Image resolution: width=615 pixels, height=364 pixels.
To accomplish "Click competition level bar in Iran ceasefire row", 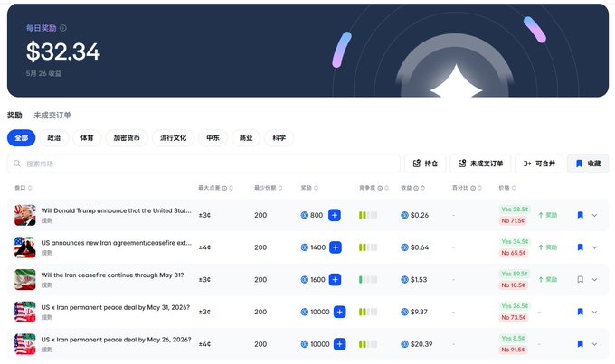I will point(368,280).
